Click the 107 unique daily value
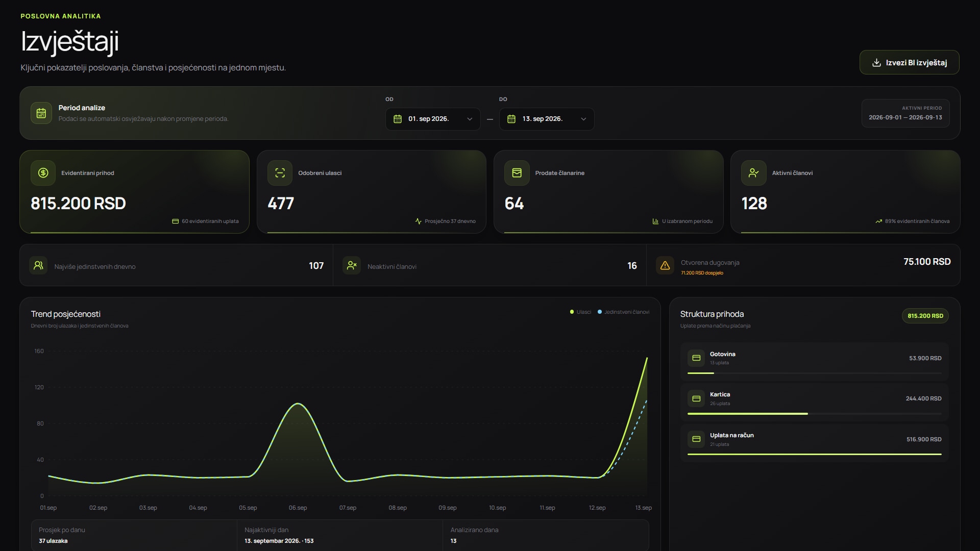The height and width of the screenshot is (551, 980). point(316,266)
